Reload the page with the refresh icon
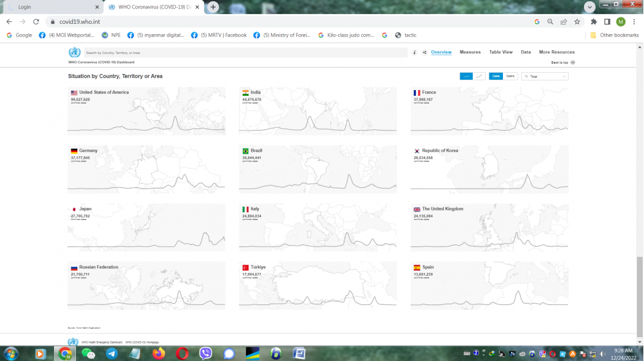The image size is (644, 361). pyautogui.click(x=37, y=21)
